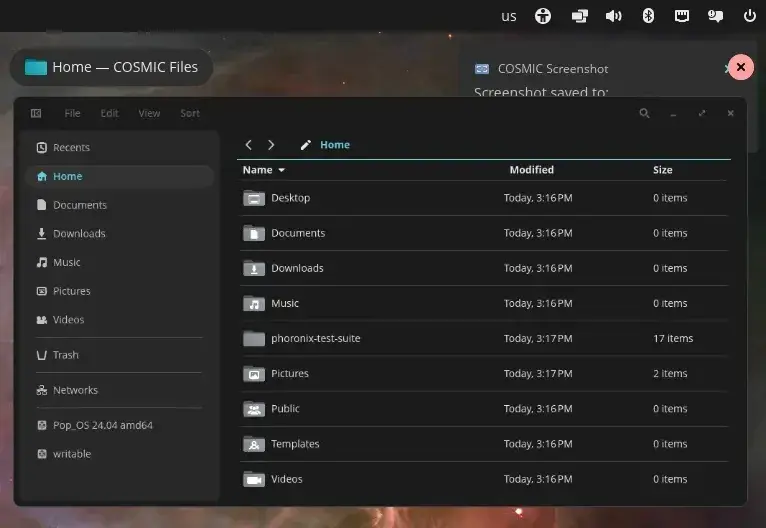Click the '17 items' size cell
Screen dimensions: 766x528
pos(673,338)
